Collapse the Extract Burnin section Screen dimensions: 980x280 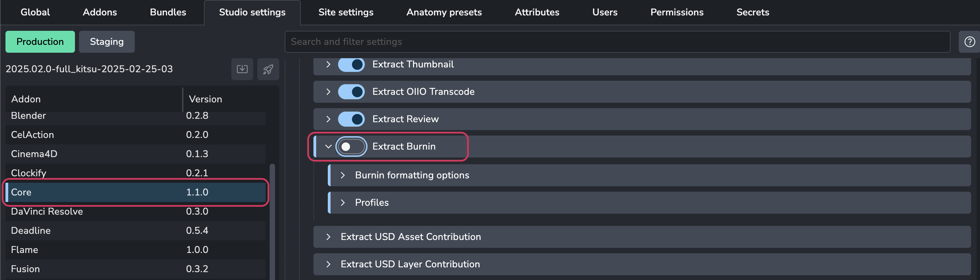(328, 147)
